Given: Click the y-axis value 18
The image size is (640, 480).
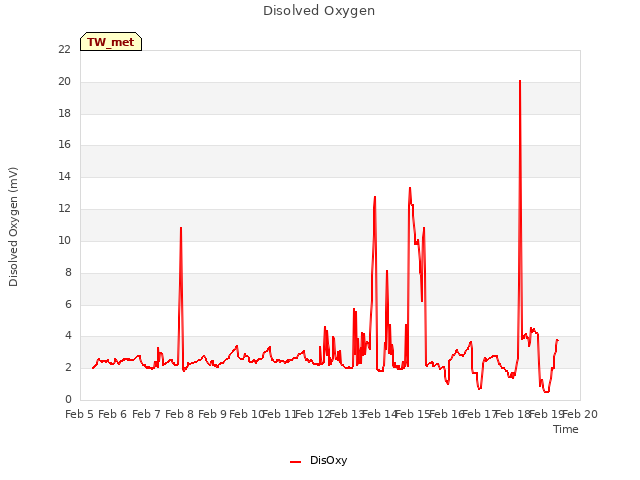Looking at the screenshot, I should 64,113.
